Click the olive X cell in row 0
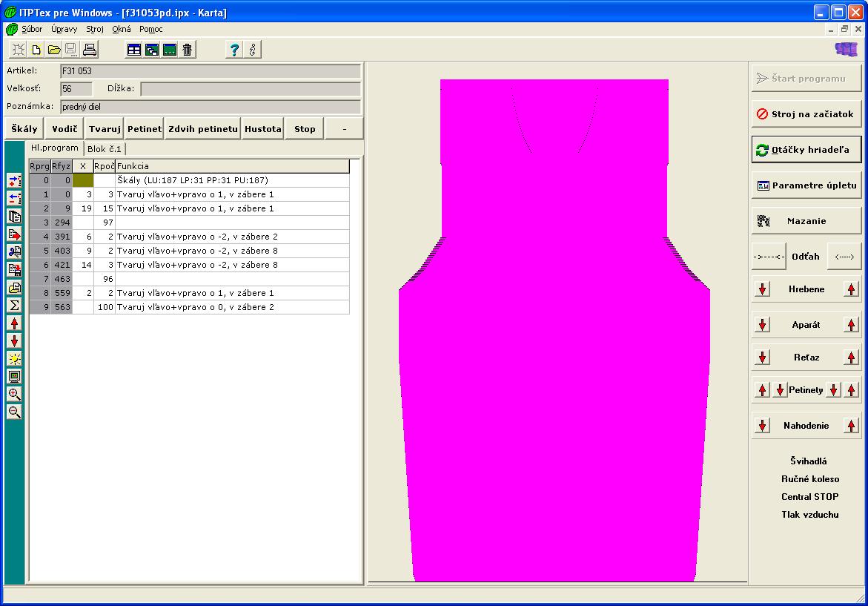Image resolution: width=868 pixels, height=606 pixels. coord(83,180)
